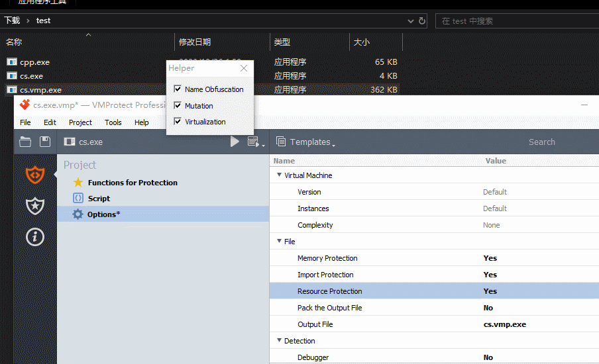Image resolution: width=599 pixels, height=364 pixels.
Task: Open project folder icon in VMProtect toolbar
Action: click(x=25, y=142)
